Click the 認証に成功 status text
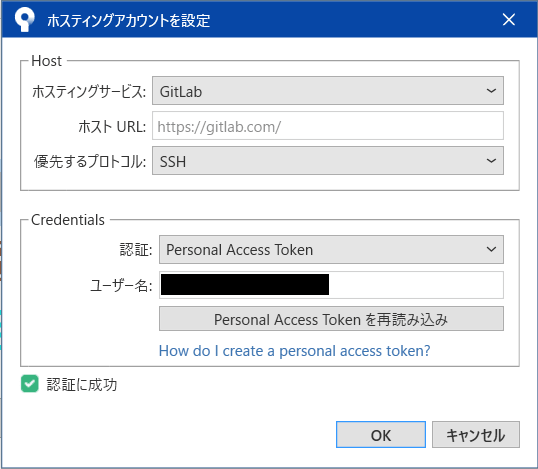 (x=82, y=385)
